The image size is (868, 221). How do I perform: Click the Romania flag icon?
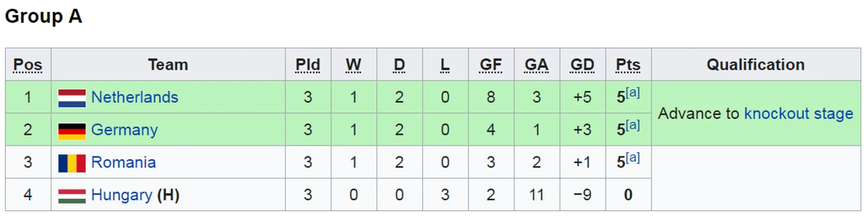click(72, 163)
